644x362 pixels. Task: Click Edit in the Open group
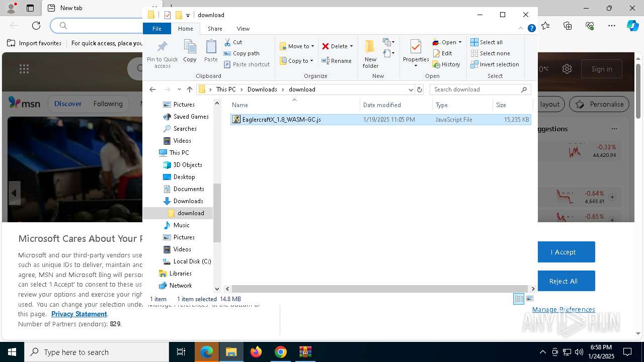pyautogui.click(x=442, y=53)
